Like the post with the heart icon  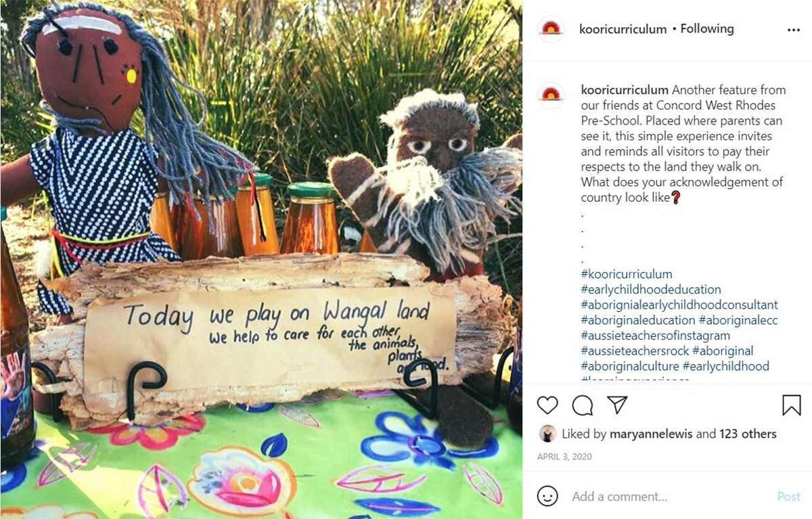pyautogui.click(x=547, y=405)
